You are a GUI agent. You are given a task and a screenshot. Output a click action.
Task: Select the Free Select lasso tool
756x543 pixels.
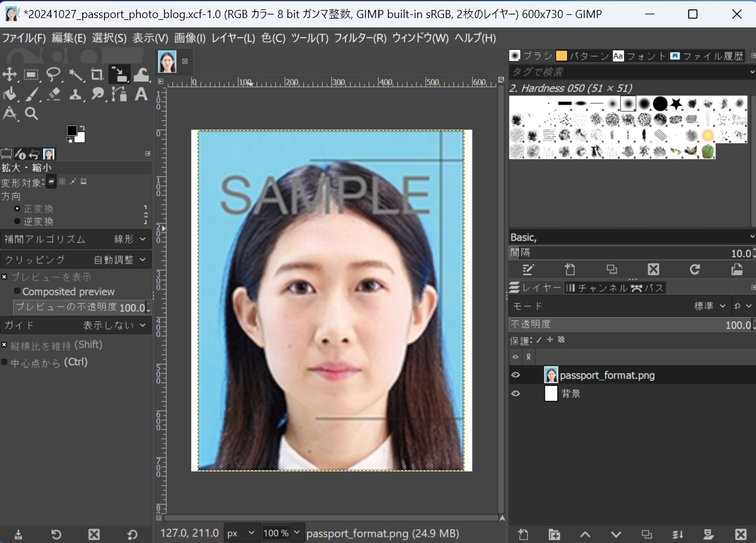tap(53, 75)
